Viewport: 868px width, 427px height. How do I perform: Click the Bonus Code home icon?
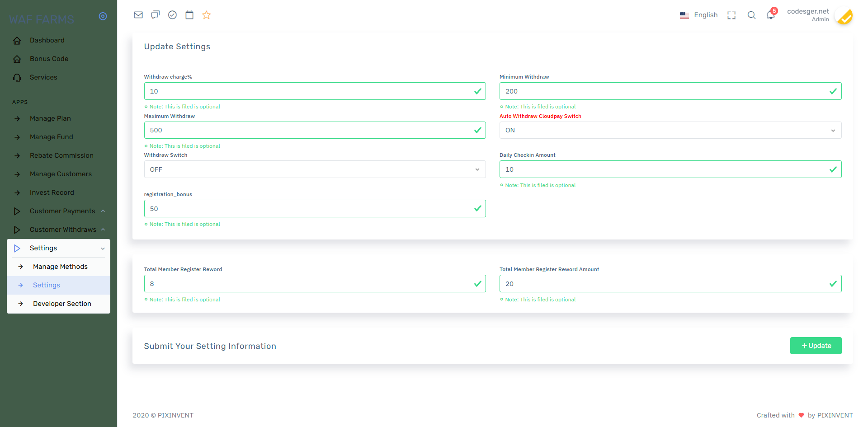[17, 59]
